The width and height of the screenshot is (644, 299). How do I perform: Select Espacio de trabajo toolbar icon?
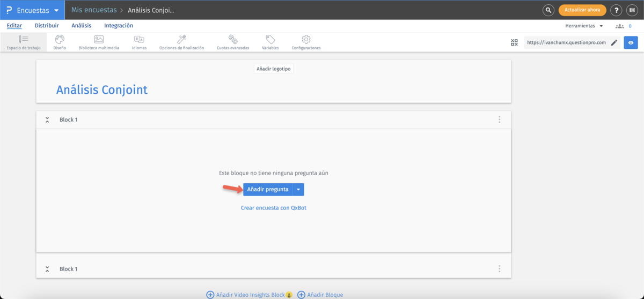click(24, 42)
